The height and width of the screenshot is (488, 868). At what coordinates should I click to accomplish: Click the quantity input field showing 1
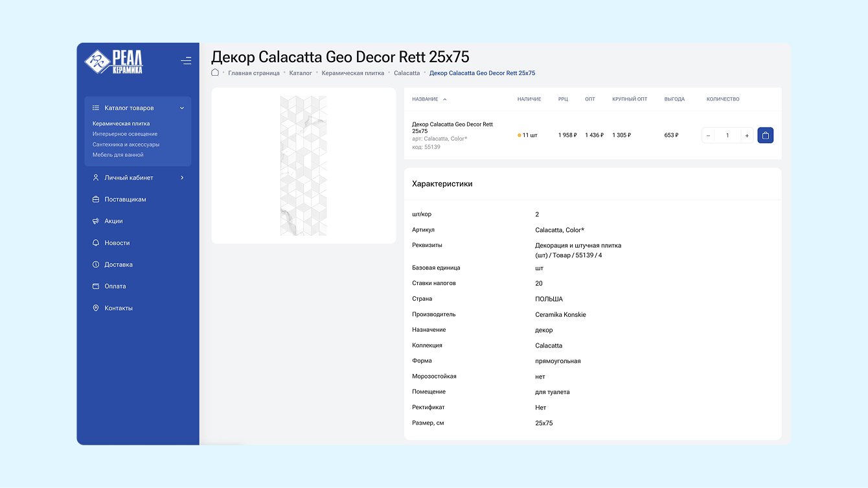pos(727,135)
